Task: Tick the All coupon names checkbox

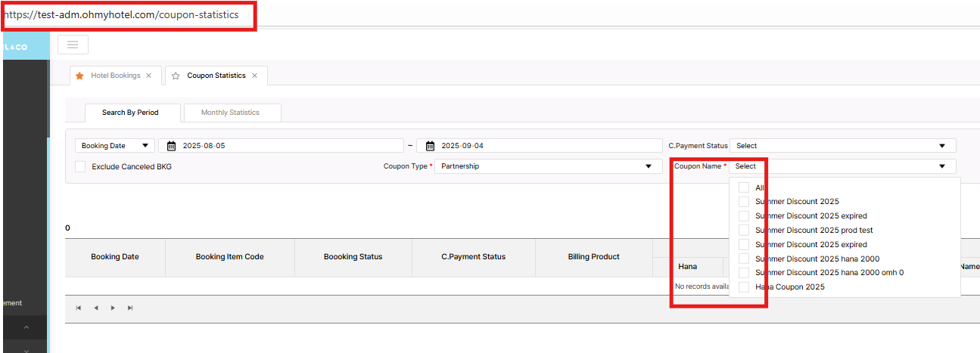Action: (744, 187)
